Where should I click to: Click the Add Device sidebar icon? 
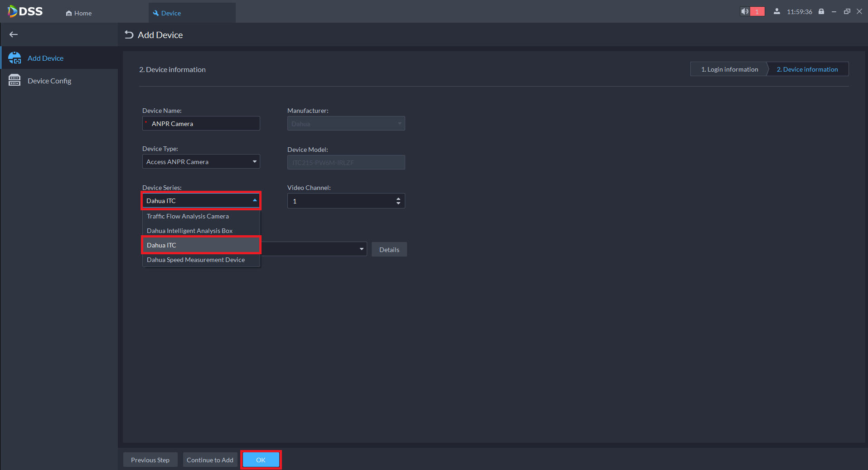click(15, 58)
